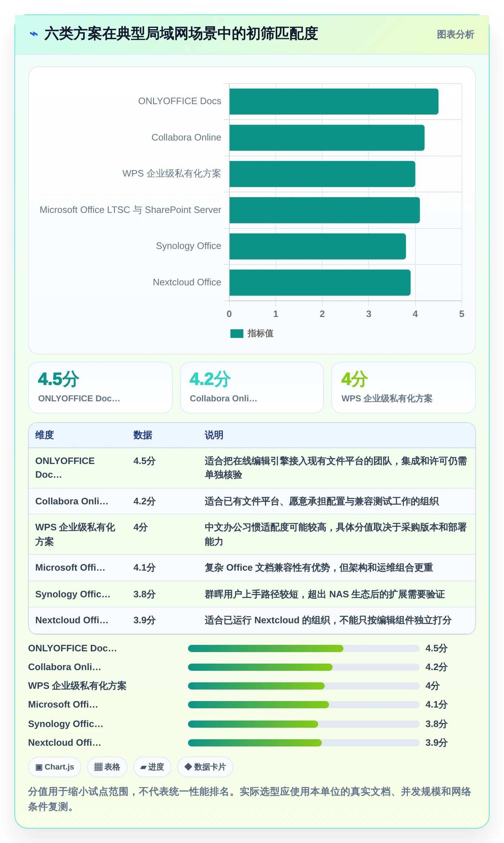
Task: Click the blue lightning icon beside the title
Action: coord(34,34)
